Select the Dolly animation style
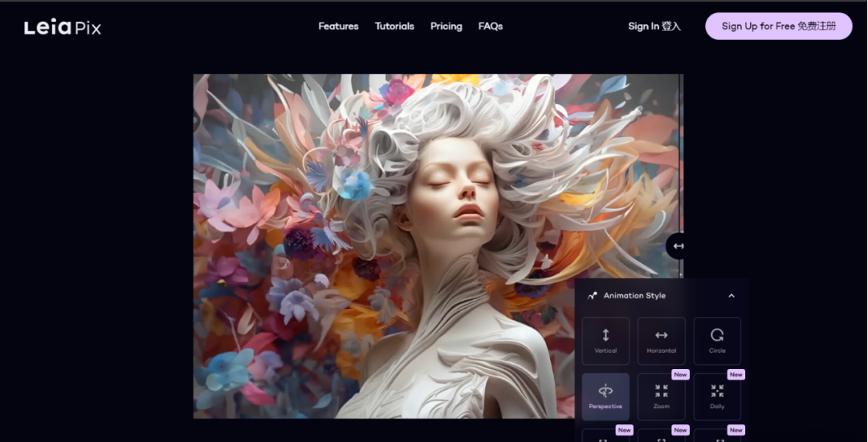 (x=717, y=396)
